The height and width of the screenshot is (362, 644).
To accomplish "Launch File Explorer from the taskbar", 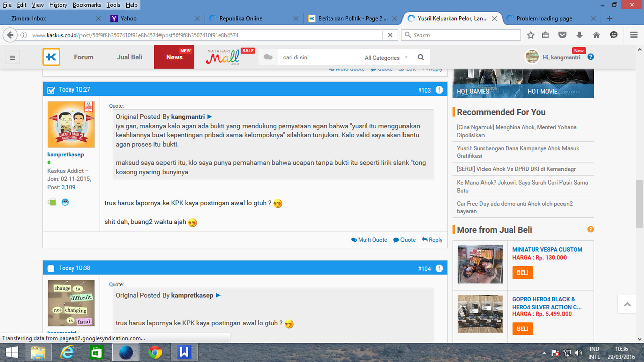I will 38,353.
